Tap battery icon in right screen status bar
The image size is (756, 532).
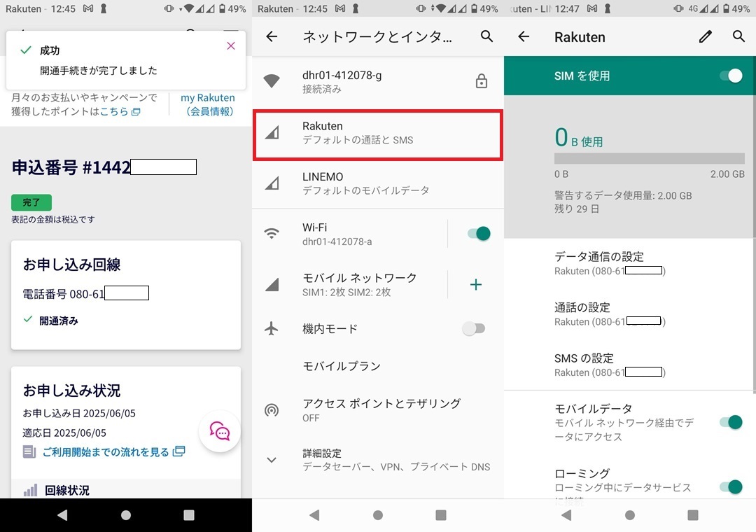pyautogui.click(x=726, y=8)
